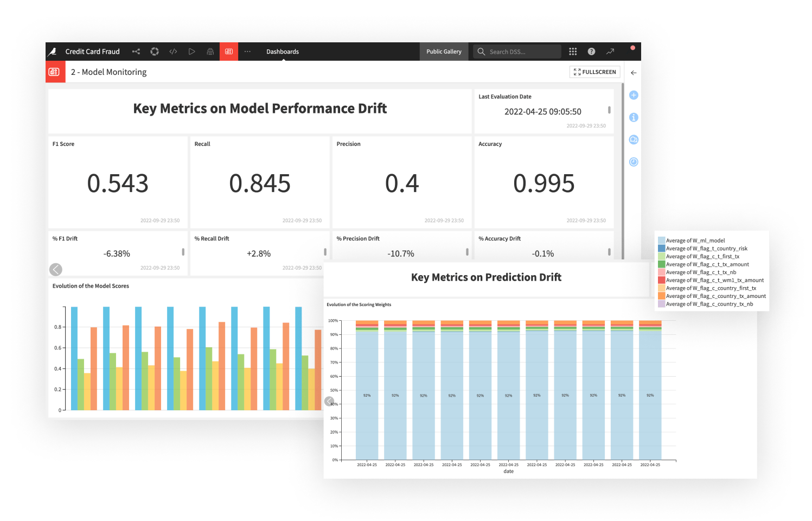Click the Recall value 0.845
Screen dimensions: 812x521
(260, 183)
